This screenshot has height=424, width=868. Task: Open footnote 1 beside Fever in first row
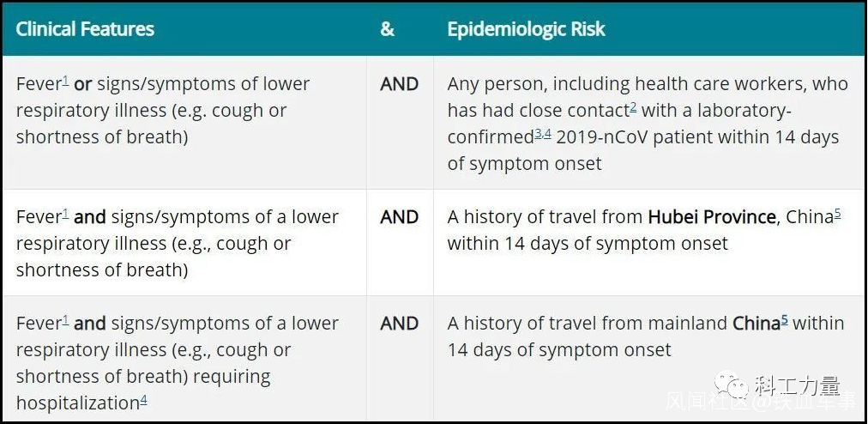(65, 82)
